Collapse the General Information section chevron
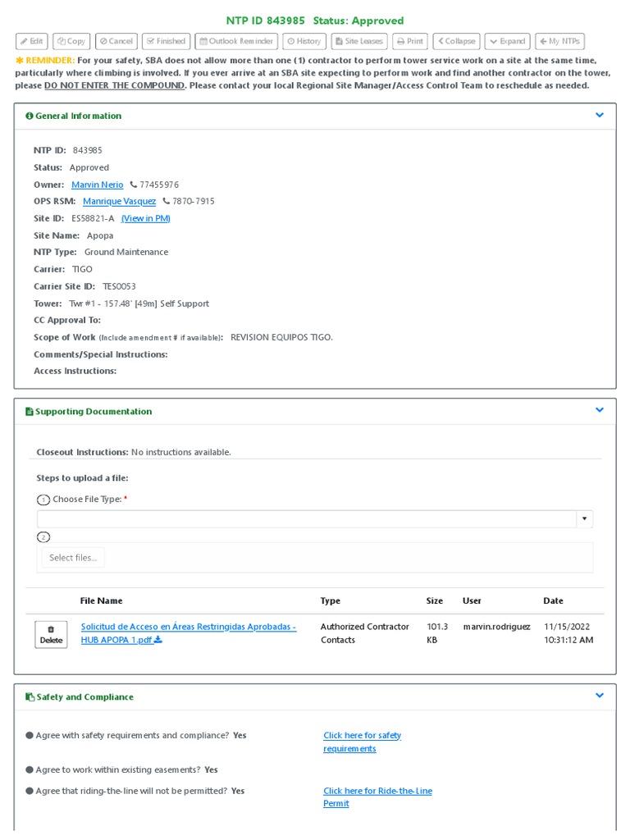This screenshot has height=840, width=630. pos(600,116)
